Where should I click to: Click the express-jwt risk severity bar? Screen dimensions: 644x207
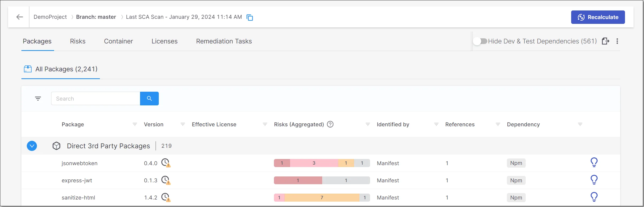click(x=322, y=180)
